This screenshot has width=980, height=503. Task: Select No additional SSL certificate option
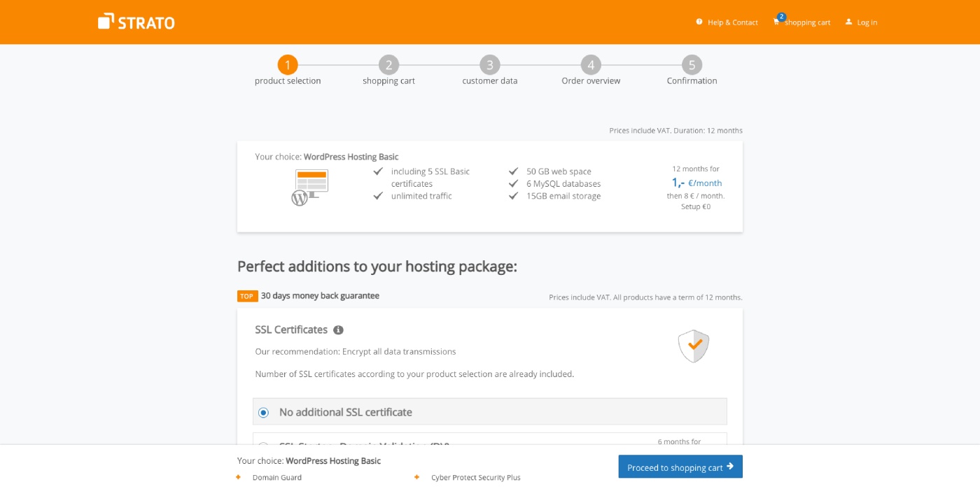pyautogui.click(x=263, y=412)
